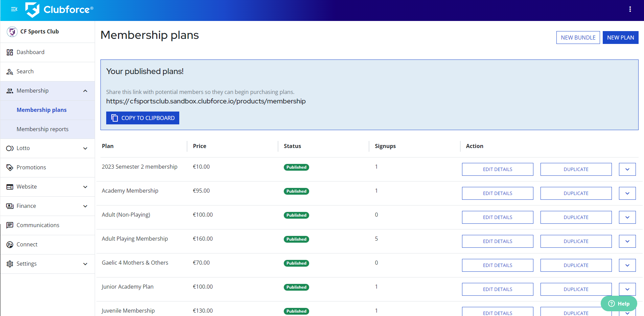Click the Finance icon in the sidebar
The width and height of the screenshot is (644, 316).
[x=10, y=206]
